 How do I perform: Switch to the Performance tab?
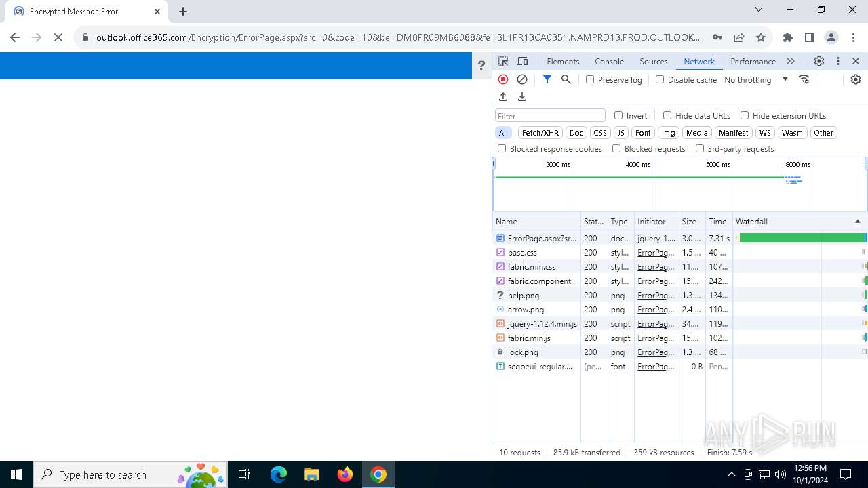[753, 61]
